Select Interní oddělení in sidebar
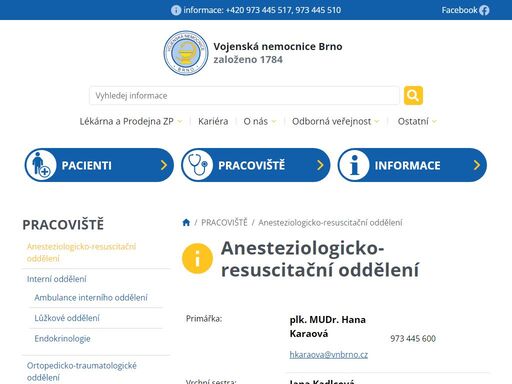The image size is (512, 384). click(x=57, y=279)
